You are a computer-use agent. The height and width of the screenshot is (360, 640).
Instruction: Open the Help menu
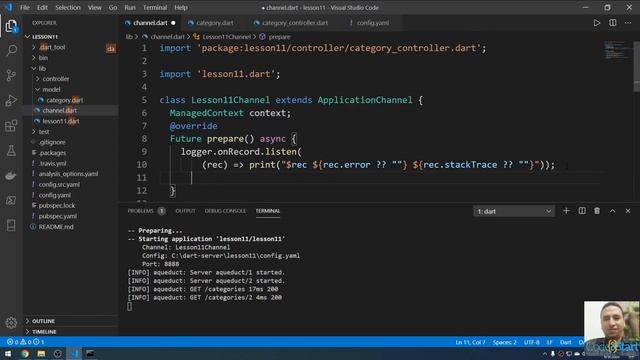(181, 8)
